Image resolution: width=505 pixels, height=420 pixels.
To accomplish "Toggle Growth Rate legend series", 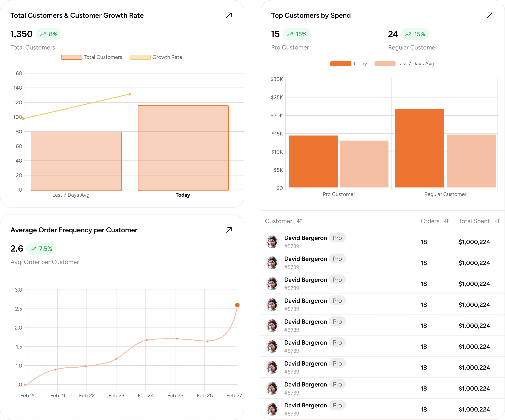I will (x=156, y=57).
